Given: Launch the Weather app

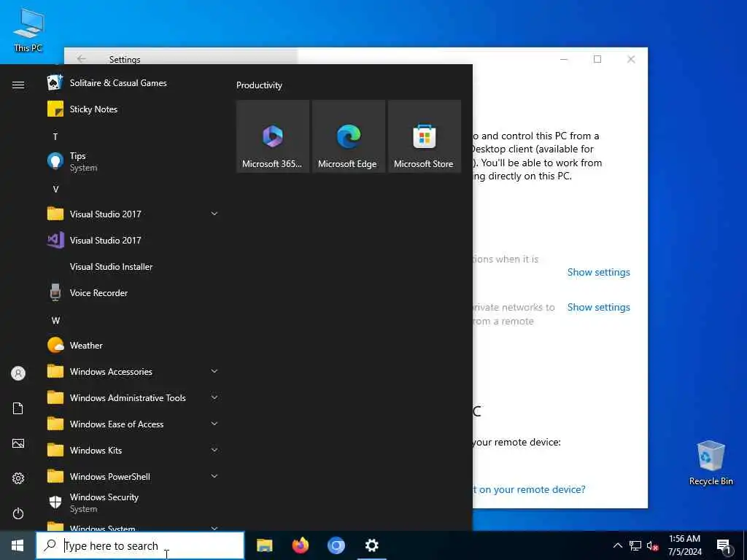Looking at the screenshot, I should point(133,345).
